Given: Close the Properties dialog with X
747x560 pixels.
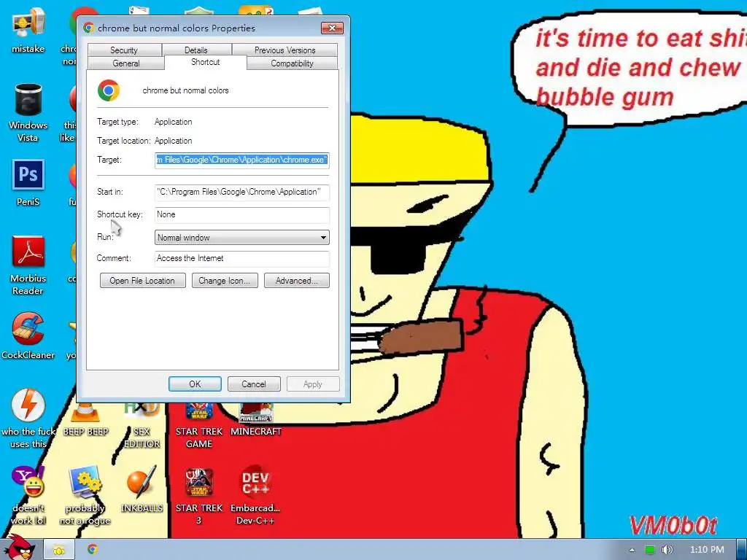Looking at the screenshot, I should tap(332, 28).
